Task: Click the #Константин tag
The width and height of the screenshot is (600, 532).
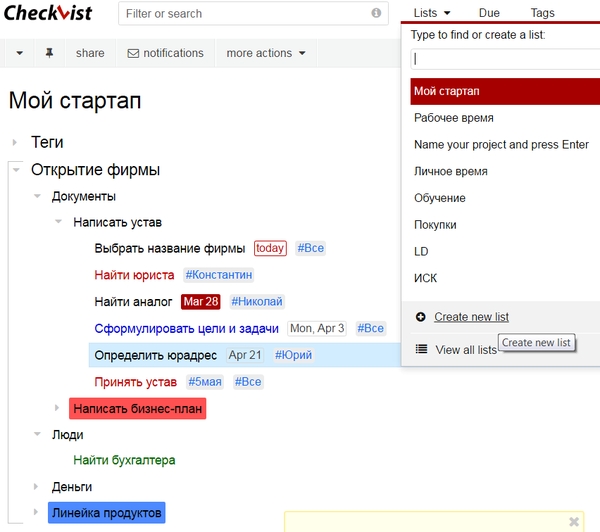Action: [219, 275]
